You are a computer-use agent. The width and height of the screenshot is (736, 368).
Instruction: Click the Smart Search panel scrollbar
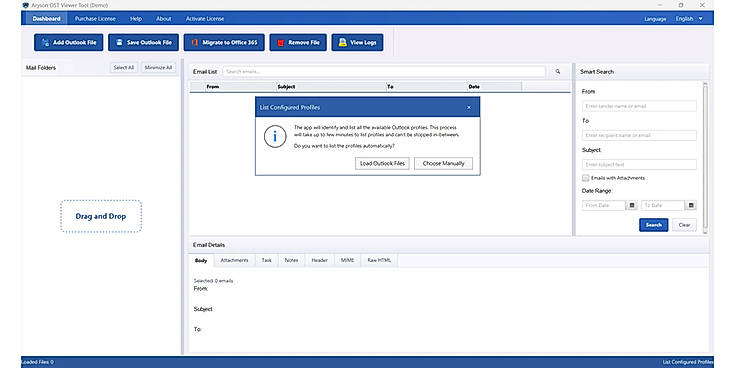pyautogui.click(x=705, y=158)
